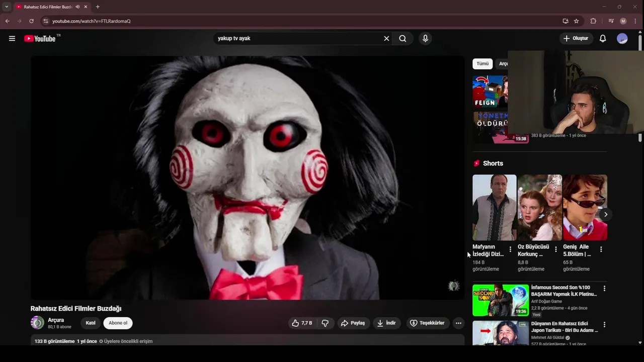This screenshot has height=362, width=644.
Task: Open options for Oz Büyücüsü short
Action: click(555, 249)
